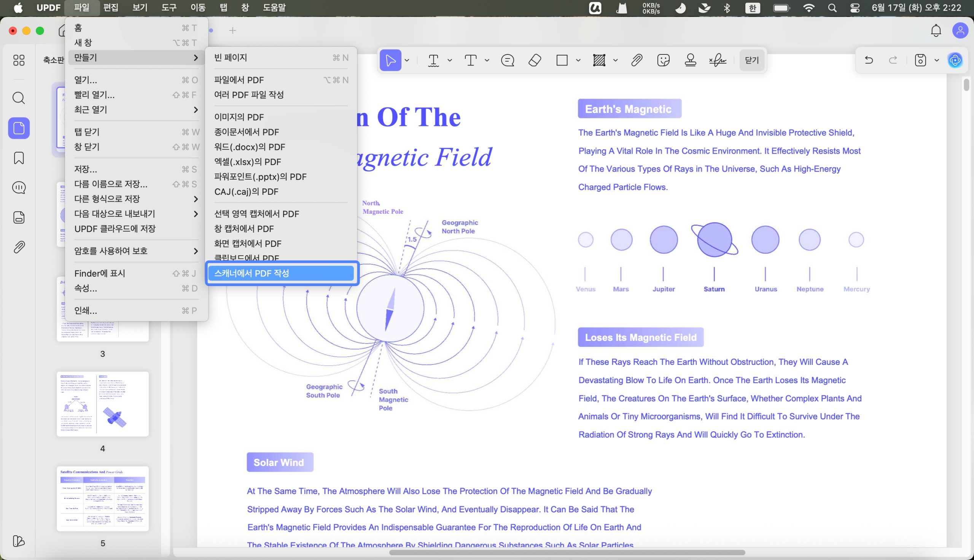The height and width of the screenshot is (560, 974).
Task: Select the cursor pointer tool
Action: [x=390, y=60]
